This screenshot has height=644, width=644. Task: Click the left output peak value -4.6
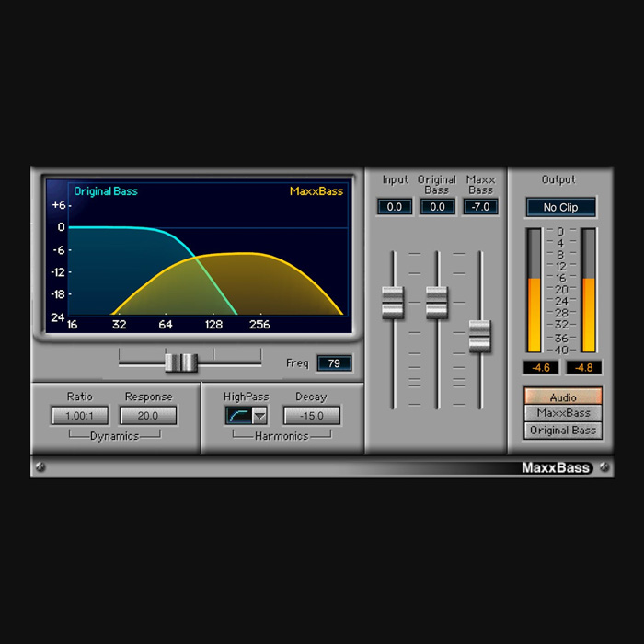tap(541, 368)
